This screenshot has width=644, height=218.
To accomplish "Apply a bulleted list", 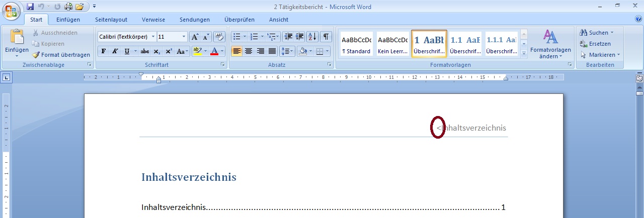I will point(236,37).
